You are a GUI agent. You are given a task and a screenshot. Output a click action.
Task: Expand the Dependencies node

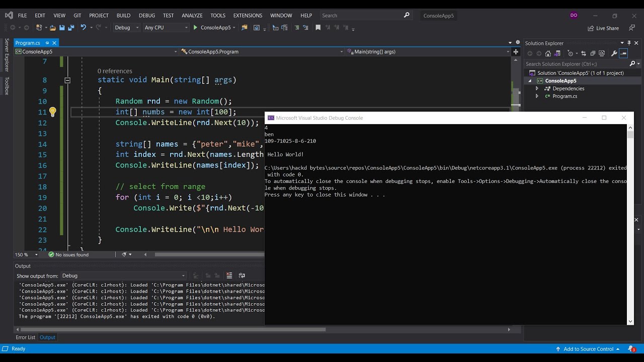pyautogui.click(x=537, y=88)
